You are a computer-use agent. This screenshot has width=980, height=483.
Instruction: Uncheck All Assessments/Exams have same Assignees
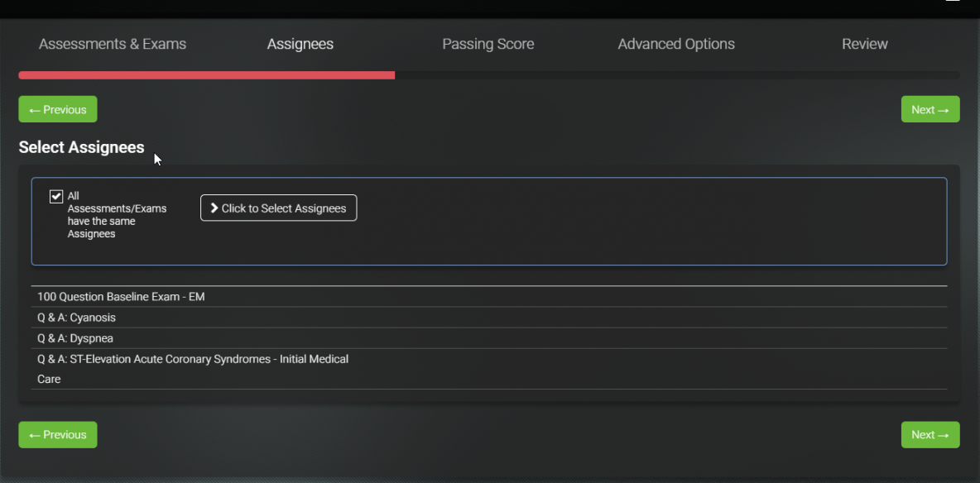point(56,196)
